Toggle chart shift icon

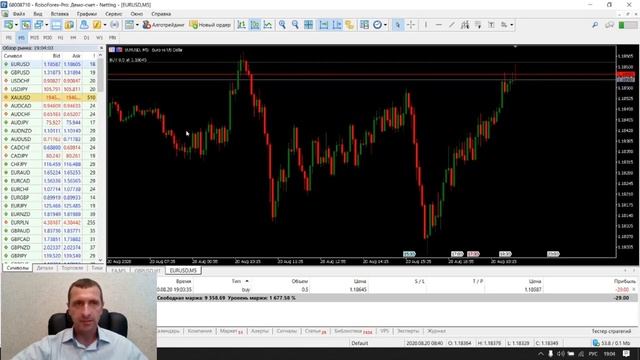coord(337,25)
